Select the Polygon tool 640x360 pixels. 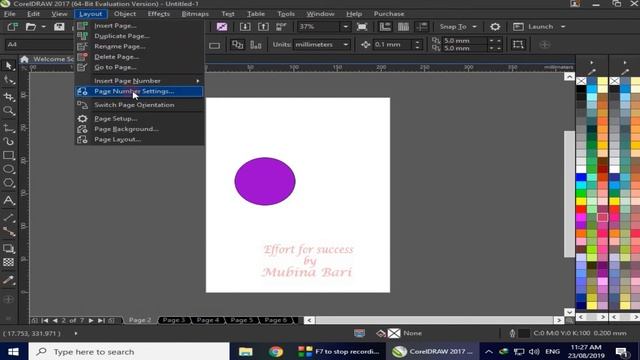pyautogui.click(x=9, y=183)
